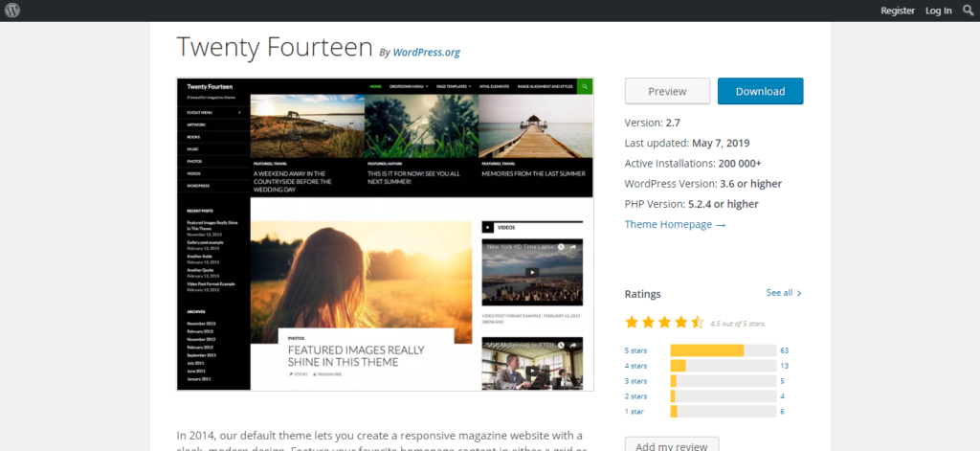Click the Active Installations 200 000+ text
980x451 pixels.
[x=693, y=164]
